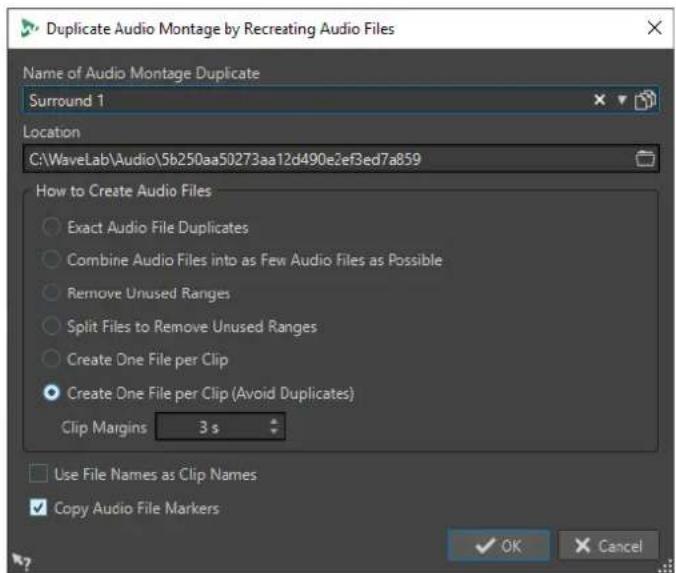The height and width of the screenshot is (573, 676).
Task: Click the What's This help icon
Action: click(x=21, y=560)
